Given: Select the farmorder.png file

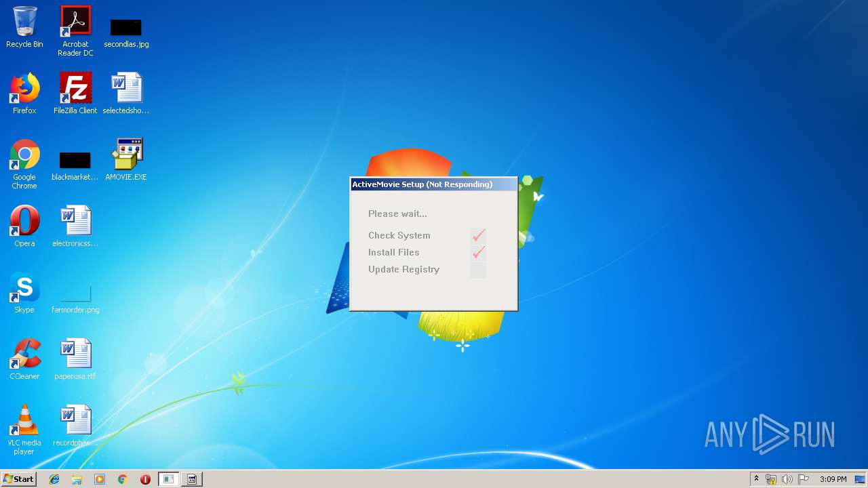Looking at the screenshot, I should click(x=75, y=299).
